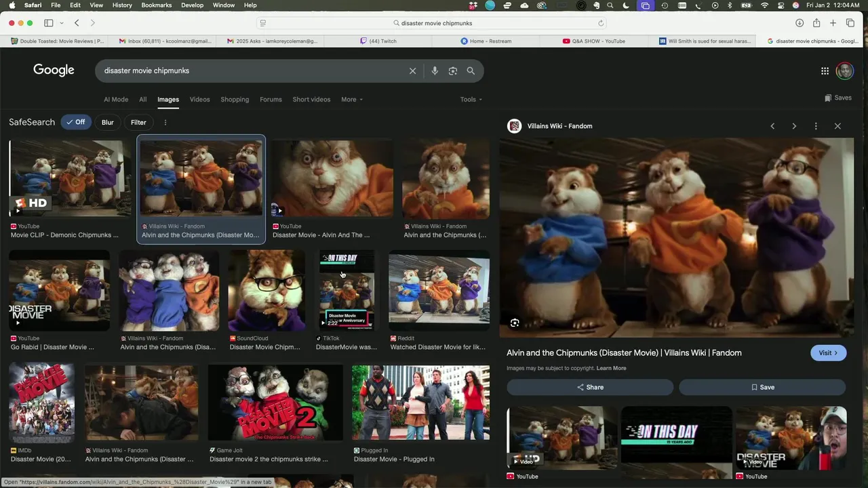Reload the page in Safari
The image size is (868, 488).
(601, 23)
